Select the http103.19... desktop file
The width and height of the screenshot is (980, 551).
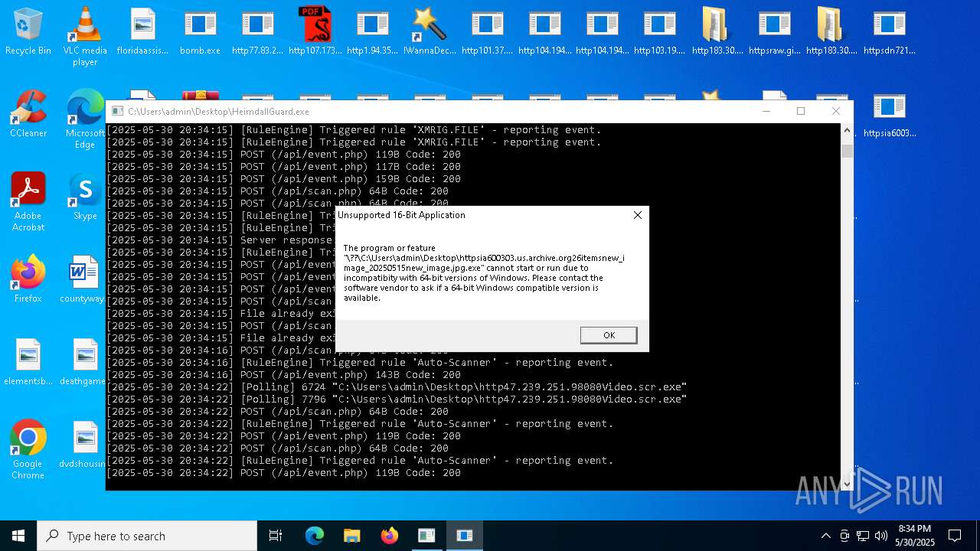click(x=659, y=31)
